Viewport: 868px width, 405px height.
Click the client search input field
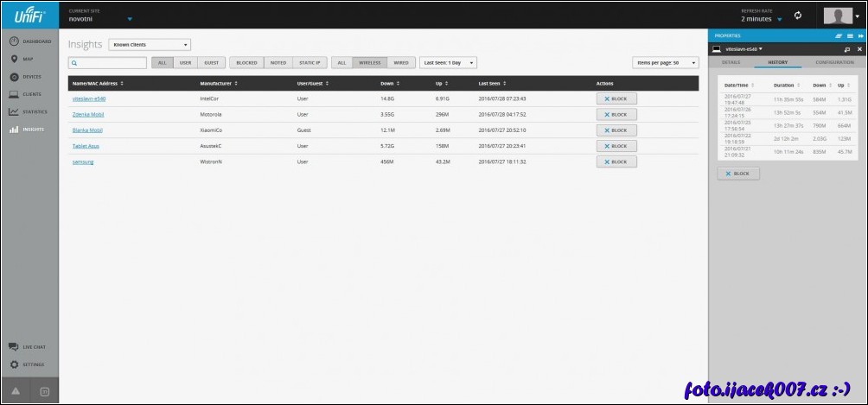[x=108, y=63]
